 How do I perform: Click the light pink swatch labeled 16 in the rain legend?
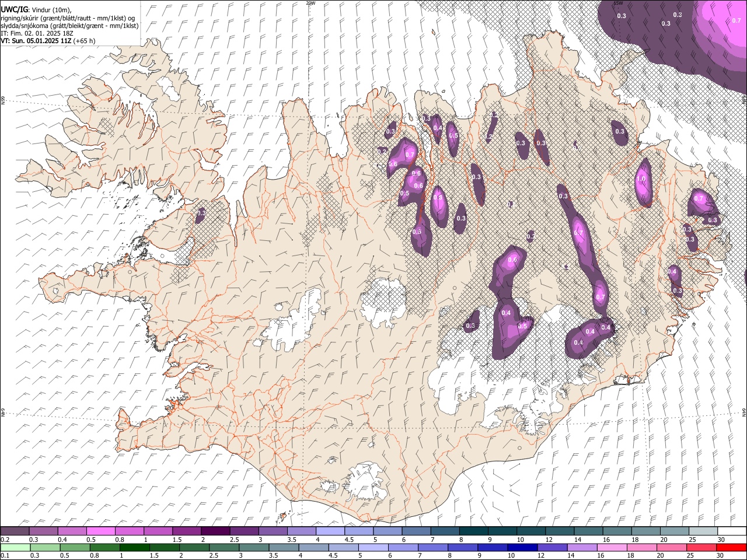click(612, 547)
